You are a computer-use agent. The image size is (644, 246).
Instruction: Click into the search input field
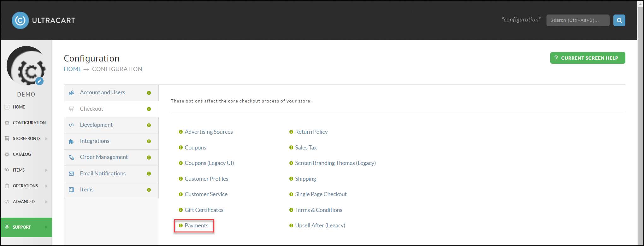pyautogui.click(x=578, y=20)
